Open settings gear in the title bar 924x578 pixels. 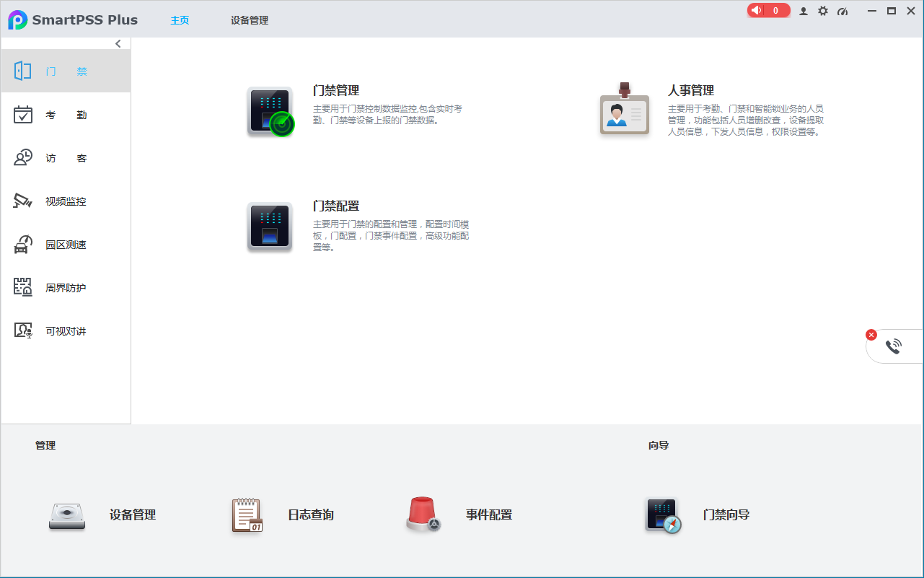[823, 12]
